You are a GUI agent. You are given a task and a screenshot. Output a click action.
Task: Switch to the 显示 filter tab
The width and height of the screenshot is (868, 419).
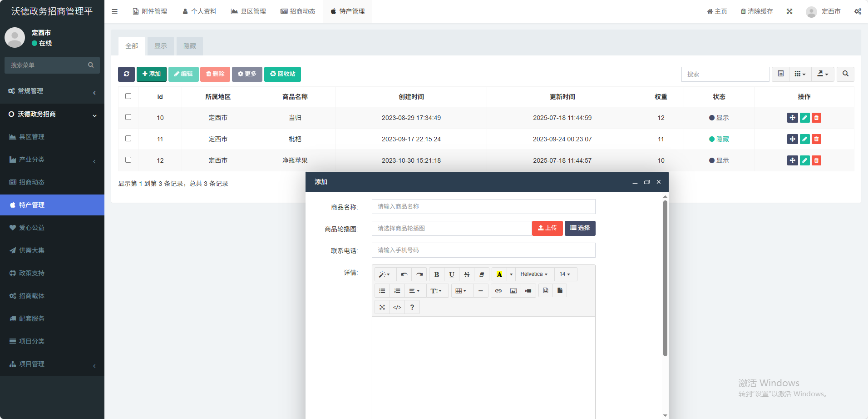point(160,46)
